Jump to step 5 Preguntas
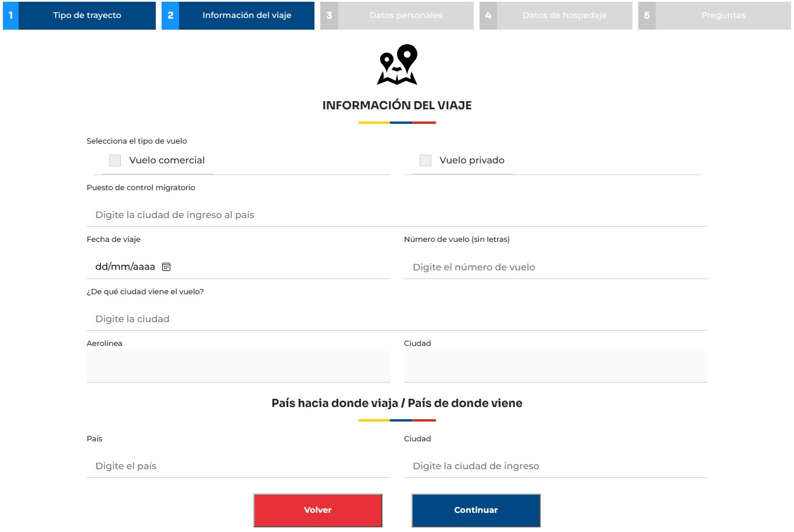794x532 pixels. [714, 16]
